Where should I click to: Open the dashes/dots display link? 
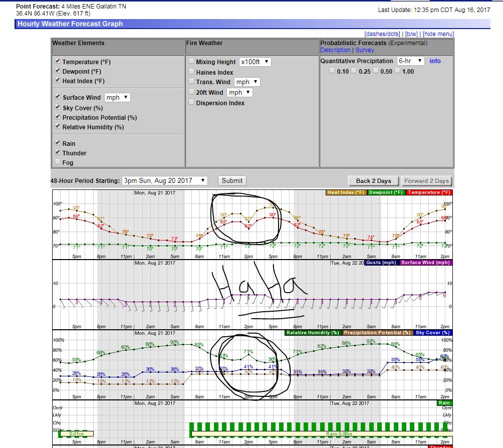pos(383,34)
